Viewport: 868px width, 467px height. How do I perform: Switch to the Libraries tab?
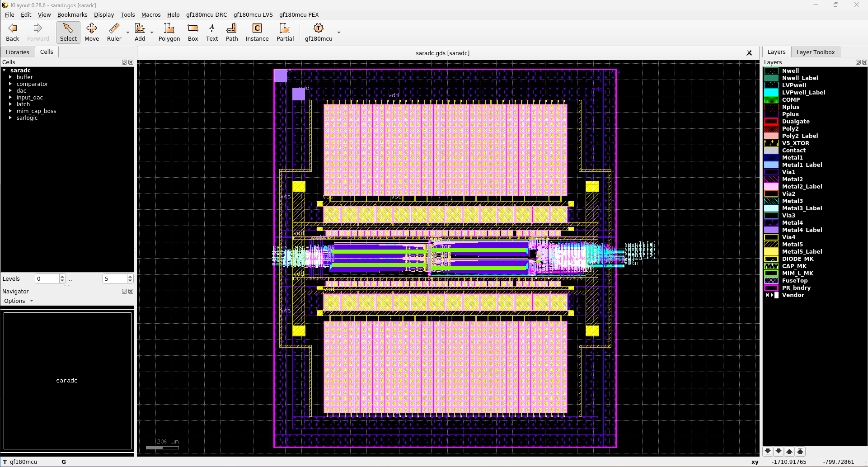click(18, 52)
